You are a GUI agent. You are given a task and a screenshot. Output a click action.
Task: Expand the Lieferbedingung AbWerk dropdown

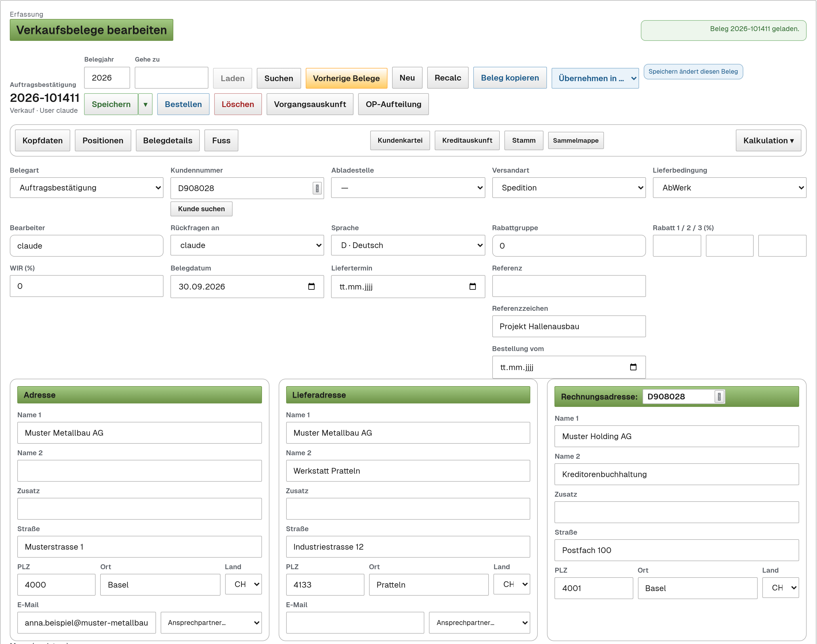(729, 188)
